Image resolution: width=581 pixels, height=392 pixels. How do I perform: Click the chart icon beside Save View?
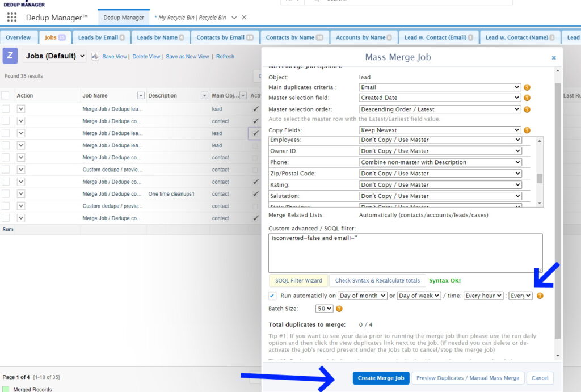coord(95,57)
